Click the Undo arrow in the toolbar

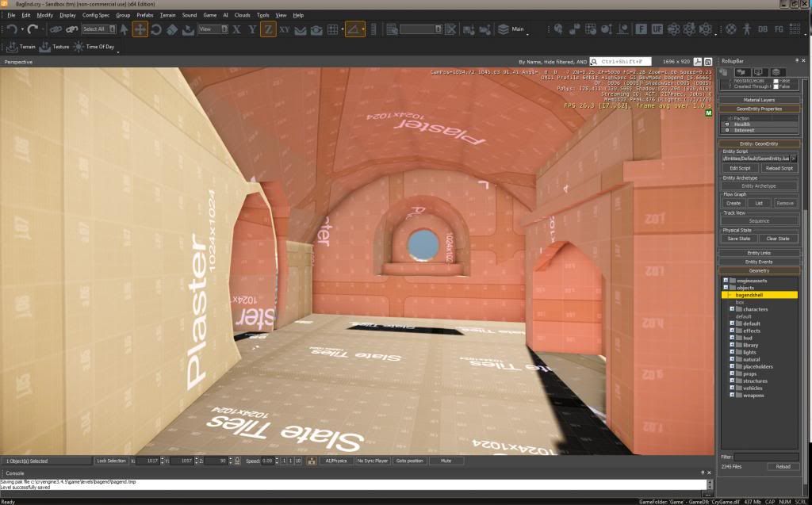(12, 29)
